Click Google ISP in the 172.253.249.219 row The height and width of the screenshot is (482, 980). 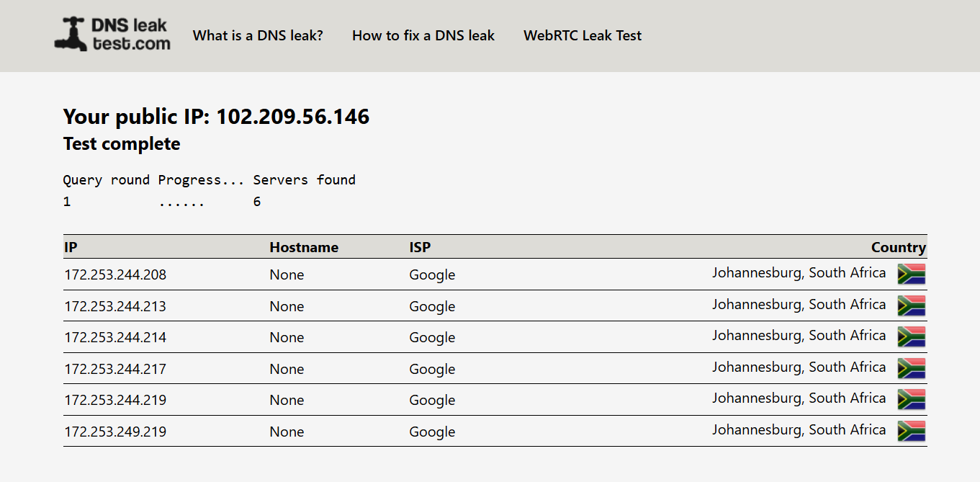tap(432, 432)
